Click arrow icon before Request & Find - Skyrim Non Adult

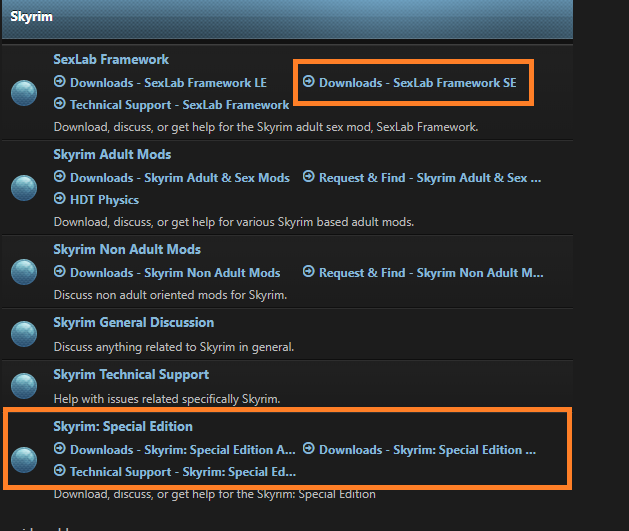tap(308, 271)
